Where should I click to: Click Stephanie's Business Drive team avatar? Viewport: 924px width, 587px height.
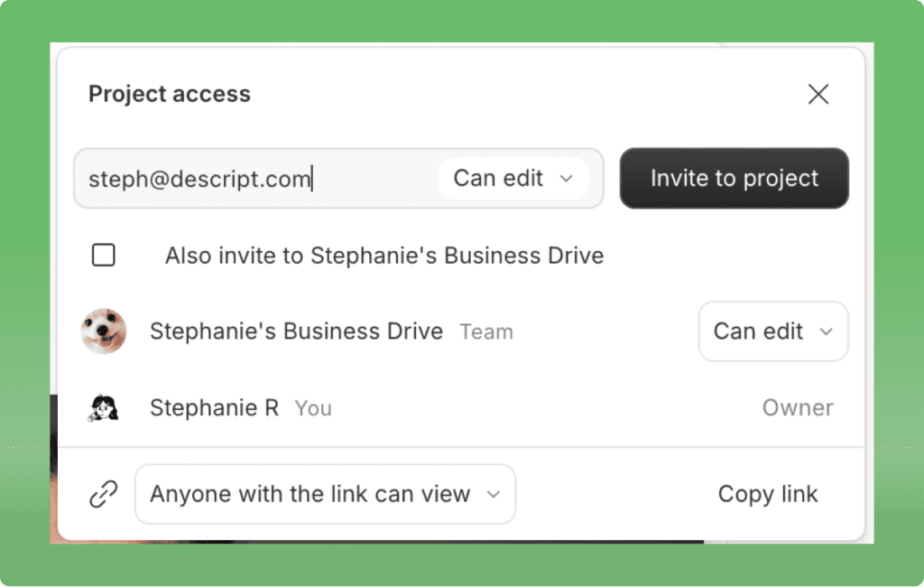[x=104, y=331]
